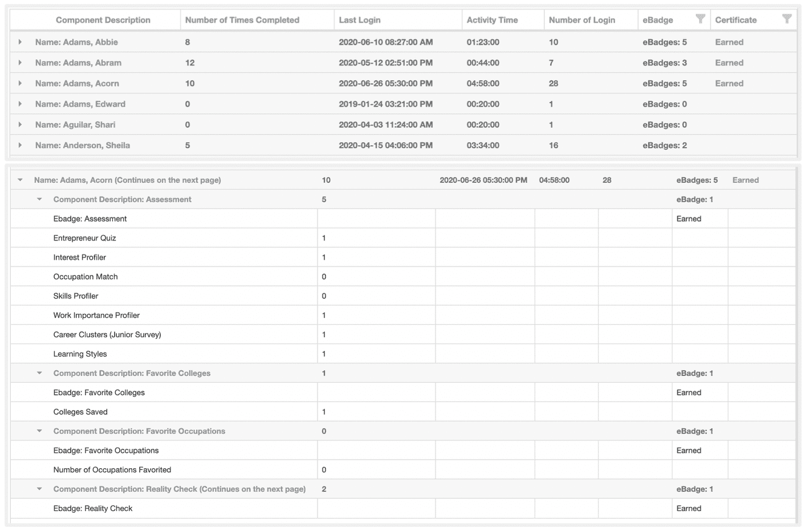The height and width of the screenshot is (532, 805).
Task: Collapse the Reality Check component group
Action: pos(39,489)
